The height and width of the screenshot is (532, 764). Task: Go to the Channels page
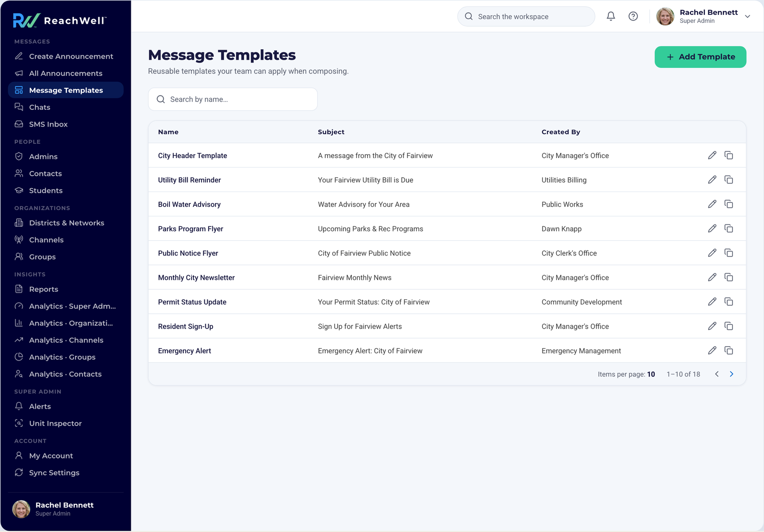click(66, 240)
